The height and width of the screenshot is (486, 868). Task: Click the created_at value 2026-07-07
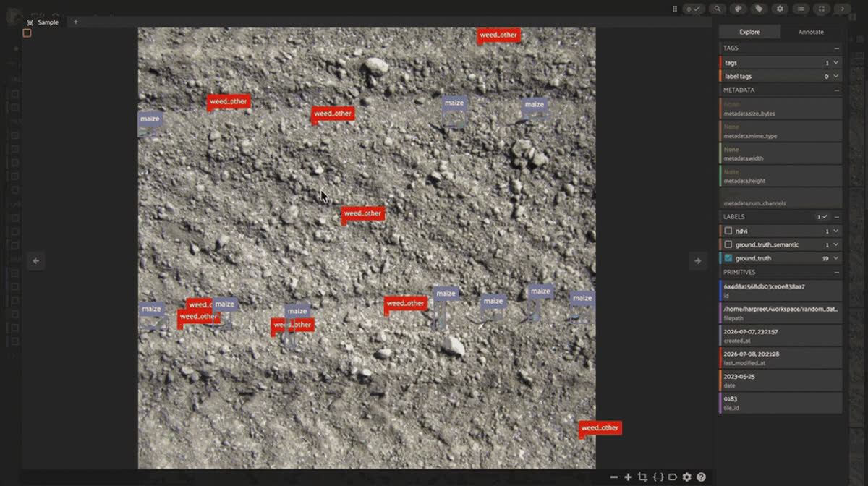[x=751, y=331]
